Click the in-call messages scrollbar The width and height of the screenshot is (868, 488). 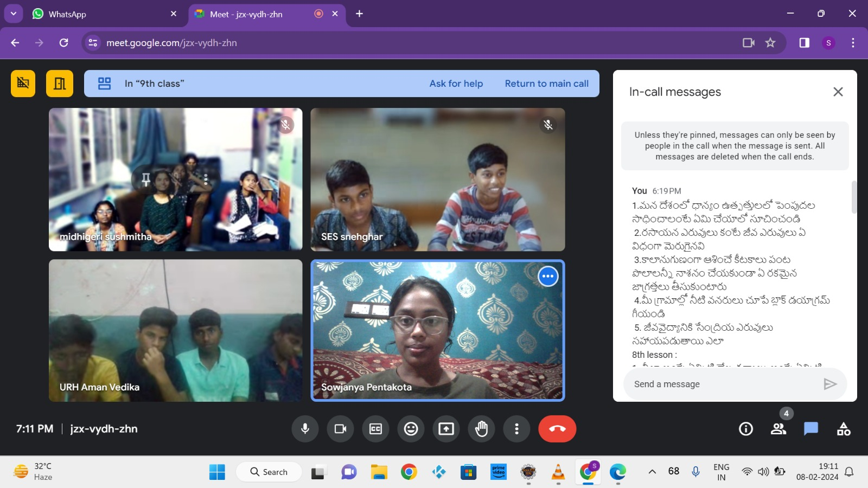854,197
